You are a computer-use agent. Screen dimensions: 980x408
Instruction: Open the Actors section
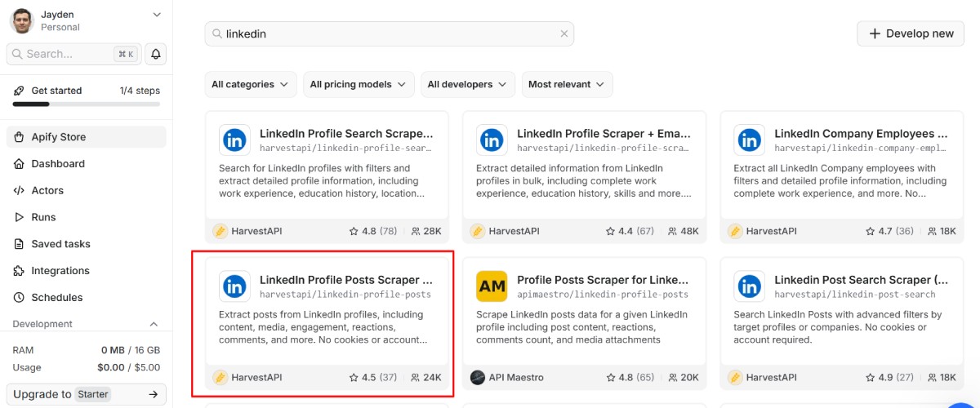point(87,190)
